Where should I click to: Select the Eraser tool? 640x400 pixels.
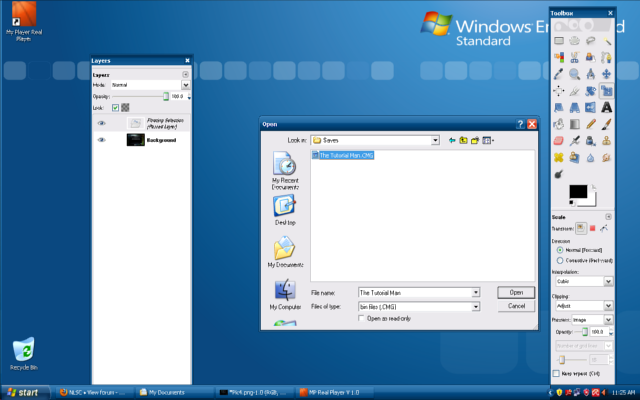pyautogui.click(x=559, y=141)
